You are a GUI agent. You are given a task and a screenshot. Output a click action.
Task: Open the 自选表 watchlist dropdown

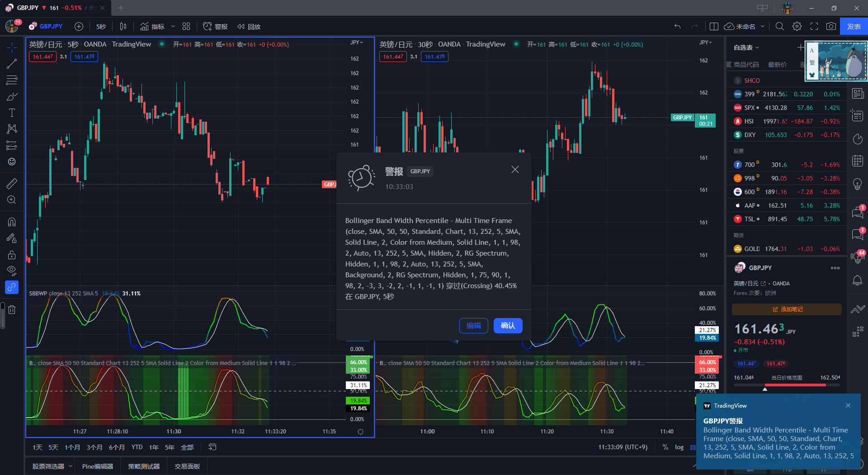(746, 47)
